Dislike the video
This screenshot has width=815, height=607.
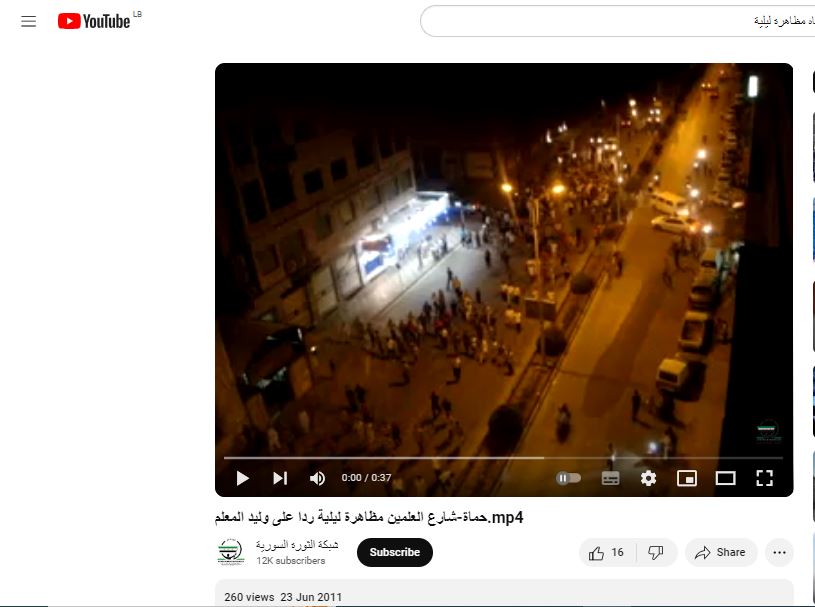[x=656, y=552]
